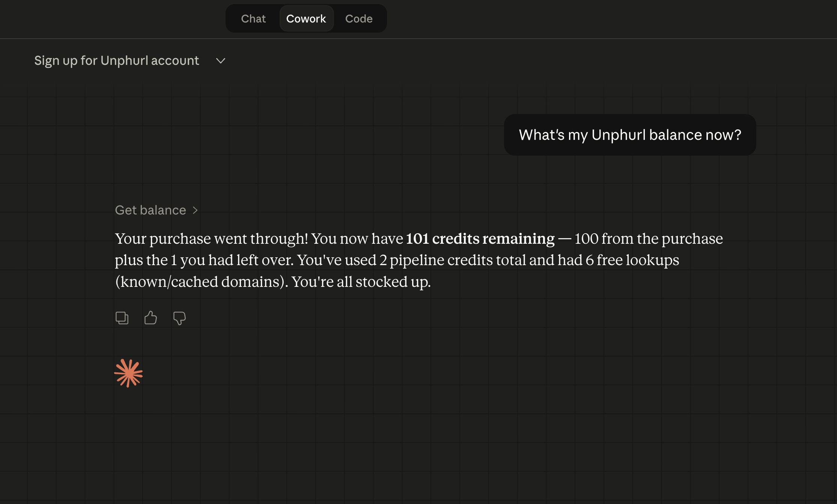Screen dimensions: 837x504
Task: Click the text '(known/cached domains). You're all stocked up.'
Action: pyautogui.click(x=273, y=282)
